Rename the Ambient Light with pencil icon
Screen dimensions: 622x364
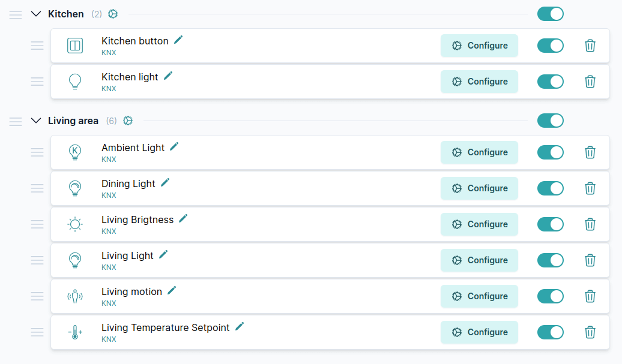coord(174,147)
